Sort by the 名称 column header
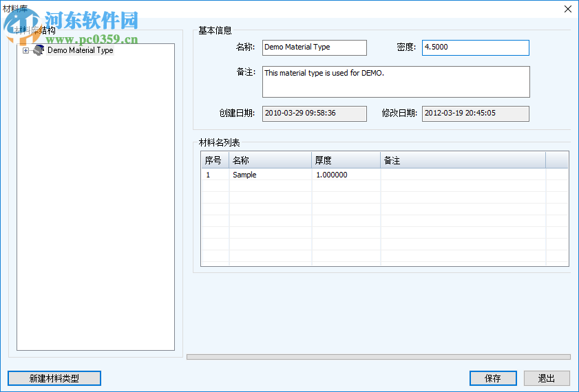The height and width of the screenshot is (392, 579). (x=271, y=160)
